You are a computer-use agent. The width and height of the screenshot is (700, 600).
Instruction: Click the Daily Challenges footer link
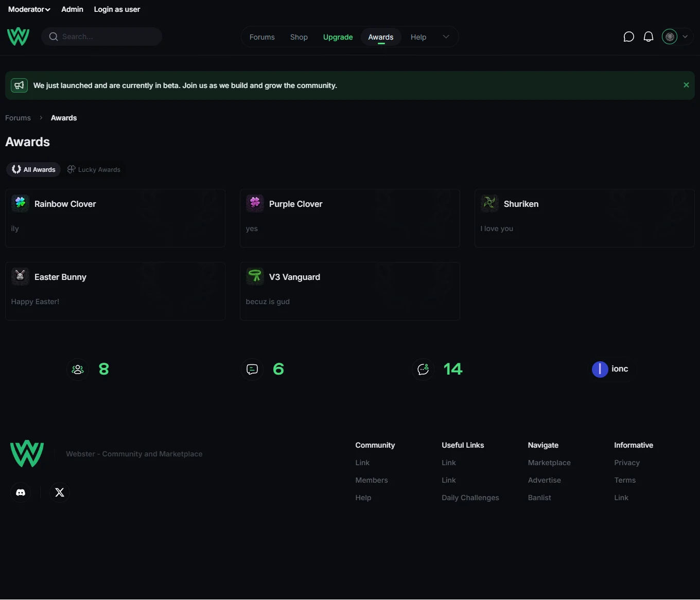click(470, 498)
